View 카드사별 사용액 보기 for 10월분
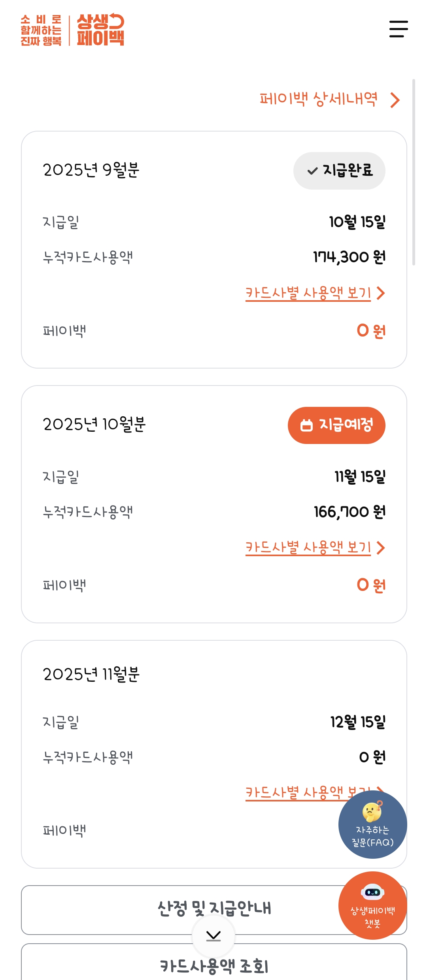The height and width of the screenshot is (980, 427). point(308,547)
